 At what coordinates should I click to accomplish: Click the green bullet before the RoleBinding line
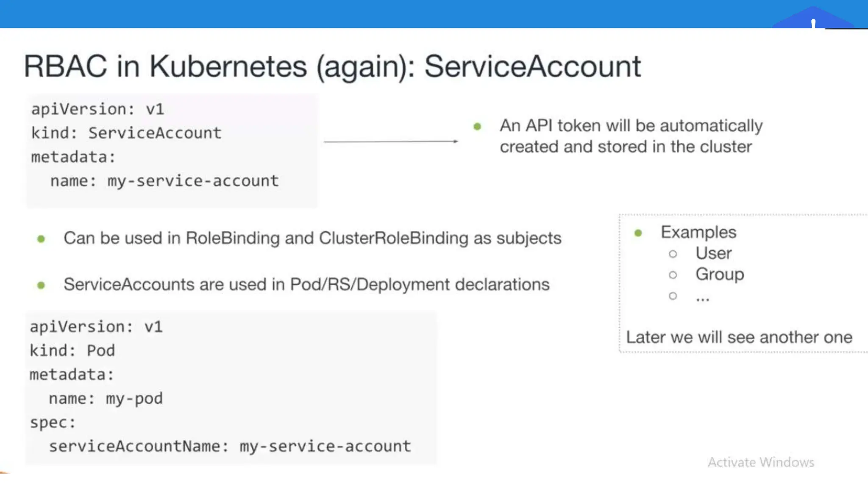pyautogui.click(x=41, y=239)
